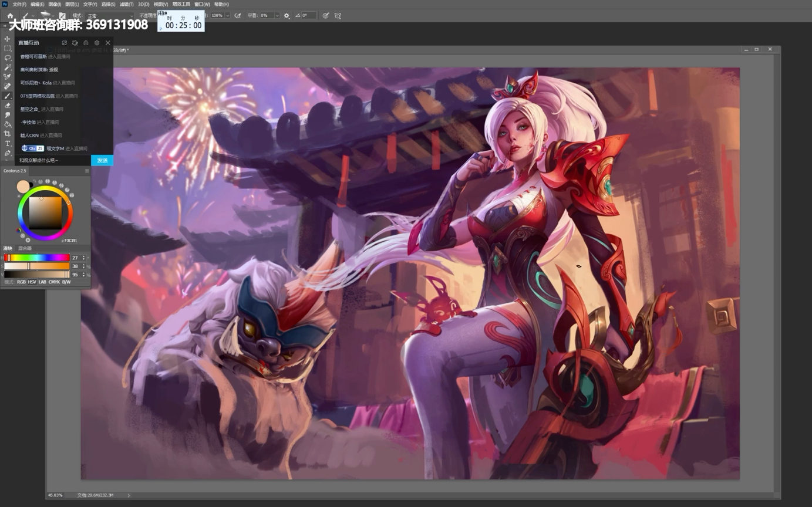The image size is (812, 507).
Task: Select the Eraser tool
Action: pos(8,106)
